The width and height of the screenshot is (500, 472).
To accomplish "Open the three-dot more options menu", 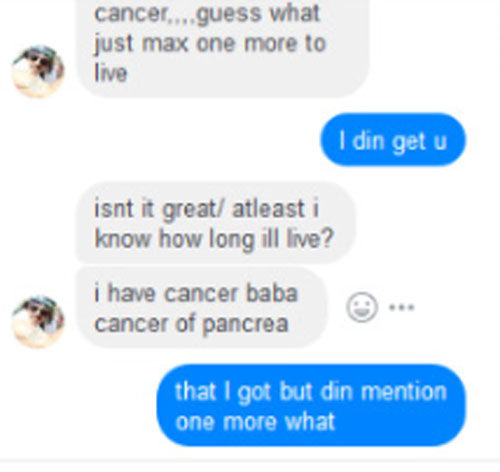I will pyautogui.click(x=402, y=307).
